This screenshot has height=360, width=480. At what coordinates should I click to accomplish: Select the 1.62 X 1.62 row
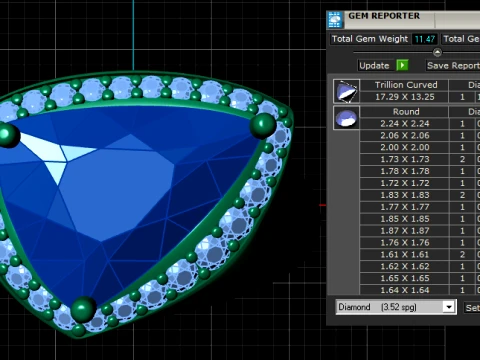(420, 266)
